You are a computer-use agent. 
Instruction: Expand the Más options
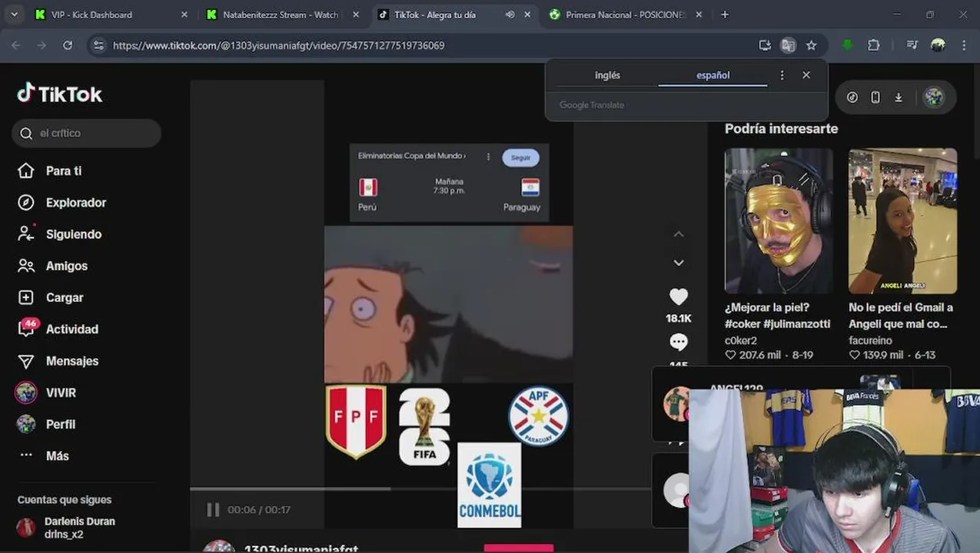tap(44, 455)
